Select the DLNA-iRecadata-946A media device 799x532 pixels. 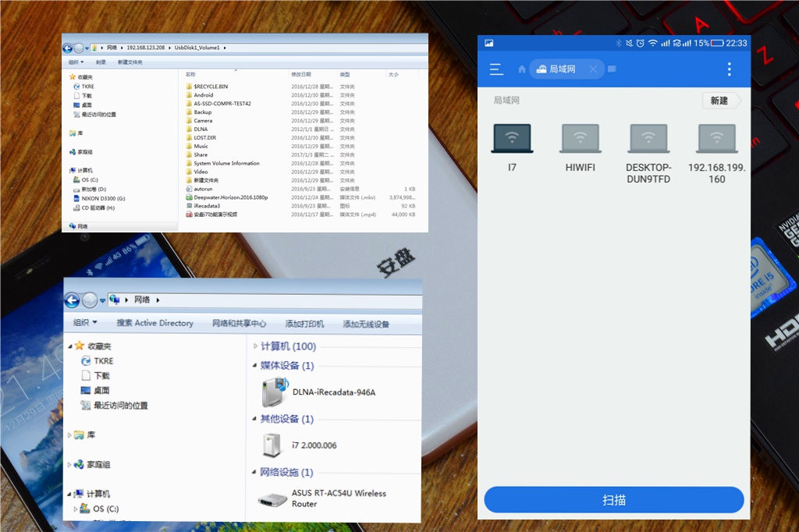pyautogui.click(x=319, y=392)
